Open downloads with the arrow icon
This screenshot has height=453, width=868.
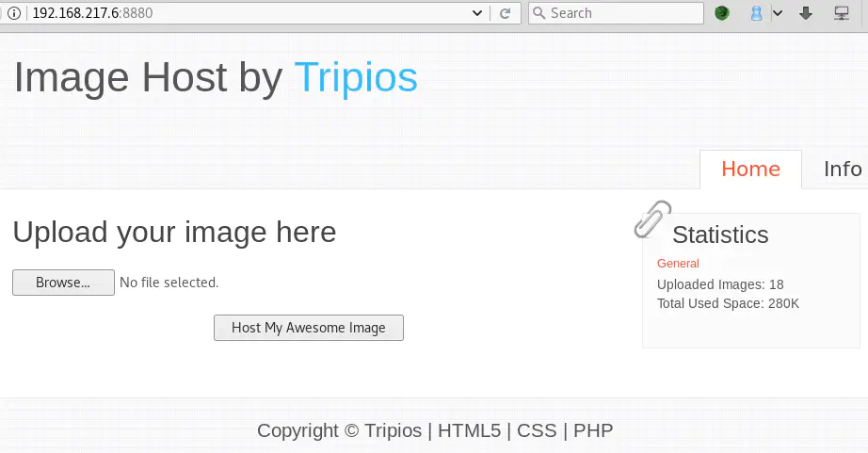pyautogui.click(x=806, y=13)
